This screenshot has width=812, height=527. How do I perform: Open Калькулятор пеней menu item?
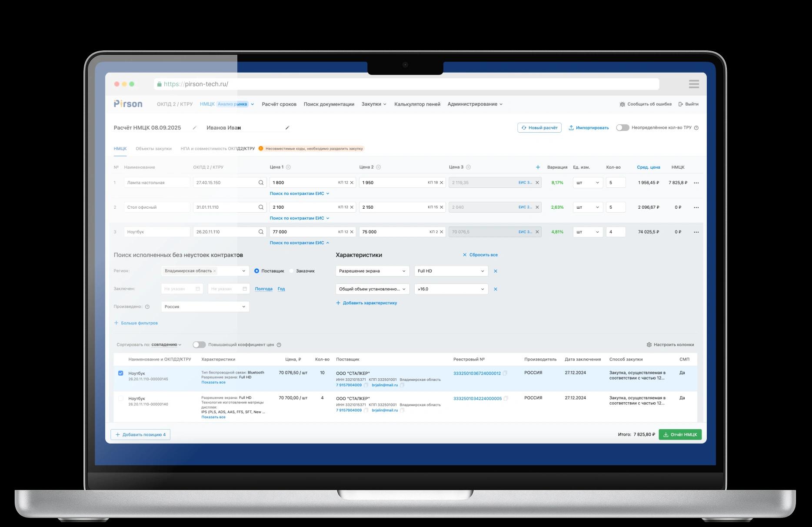[x=417, y=104]
